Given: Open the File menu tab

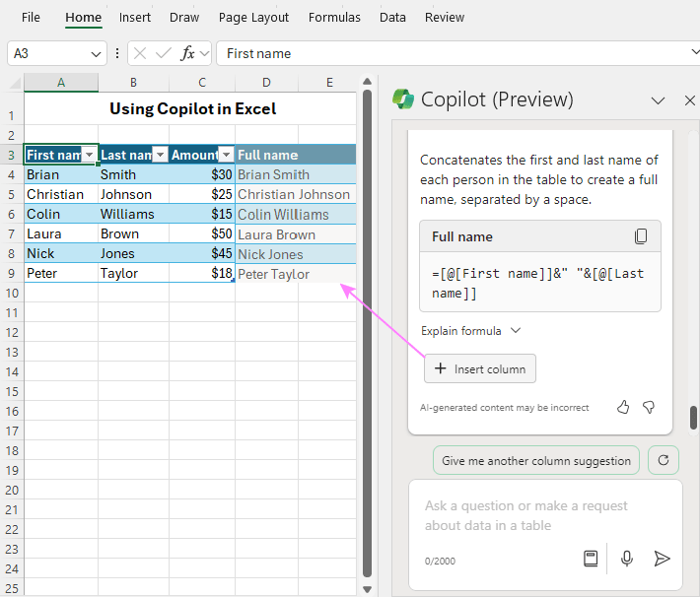Looking at the screenshot, I should point(31,18).
